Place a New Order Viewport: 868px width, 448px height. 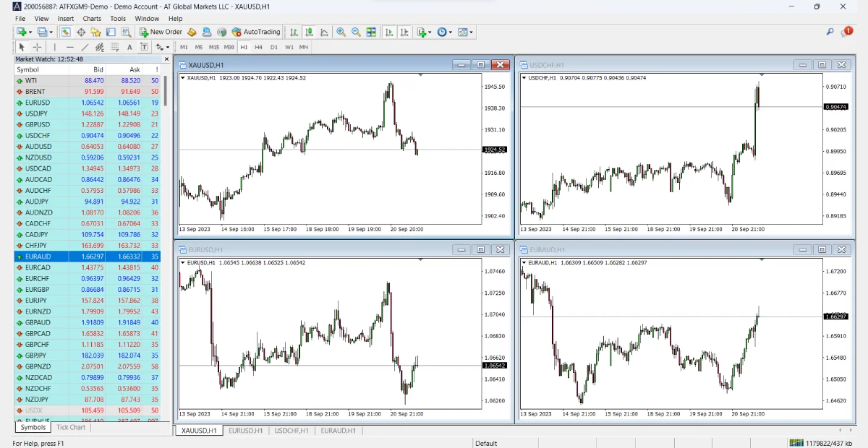(x=161, y=32)
